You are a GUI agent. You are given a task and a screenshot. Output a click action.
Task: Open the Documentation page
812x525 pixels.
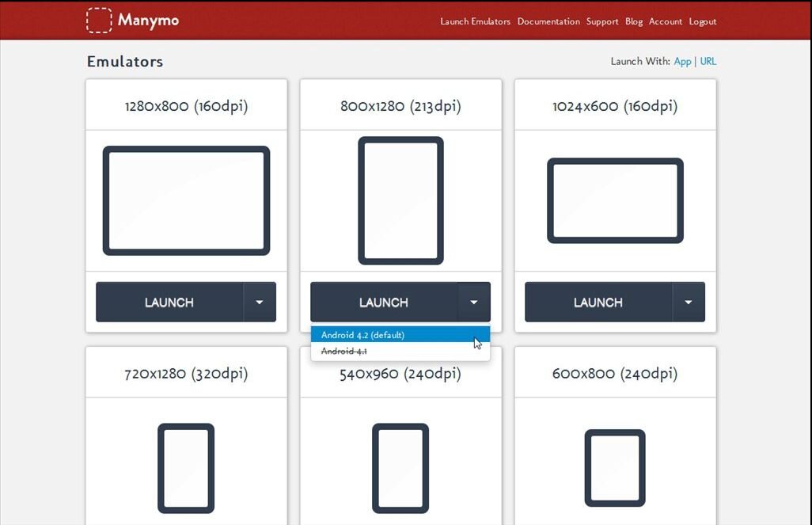[548, 21]
